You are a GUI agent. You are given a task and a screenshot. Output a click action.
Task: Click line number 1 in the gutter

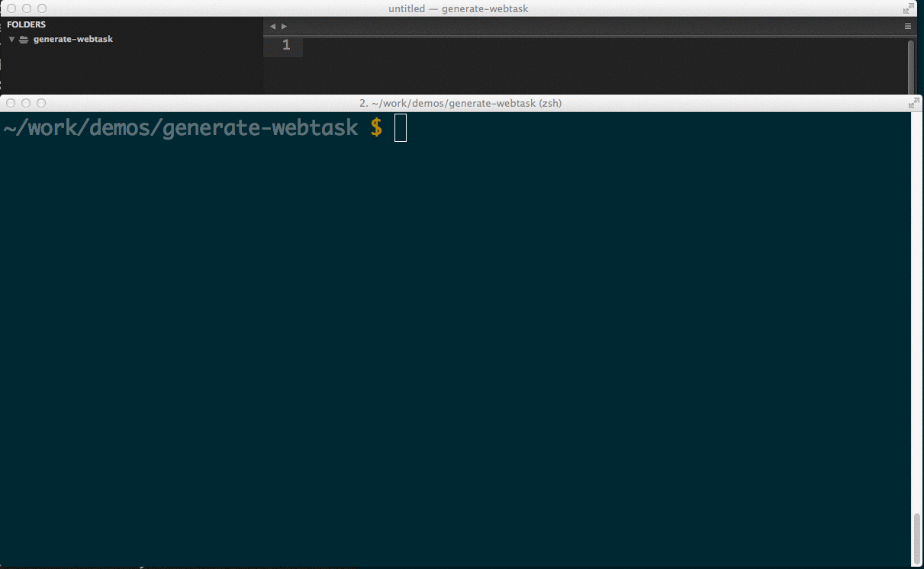pyautogui.click(x=286, y=46)
